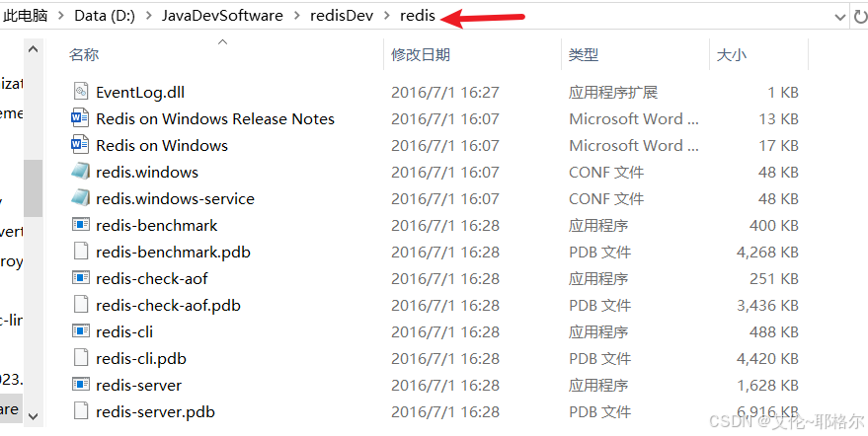The height and width of the screenshot is (436, 868).
Task: Click the CONF 文件 type of redis.windows-service
Action: pos(606,198)
